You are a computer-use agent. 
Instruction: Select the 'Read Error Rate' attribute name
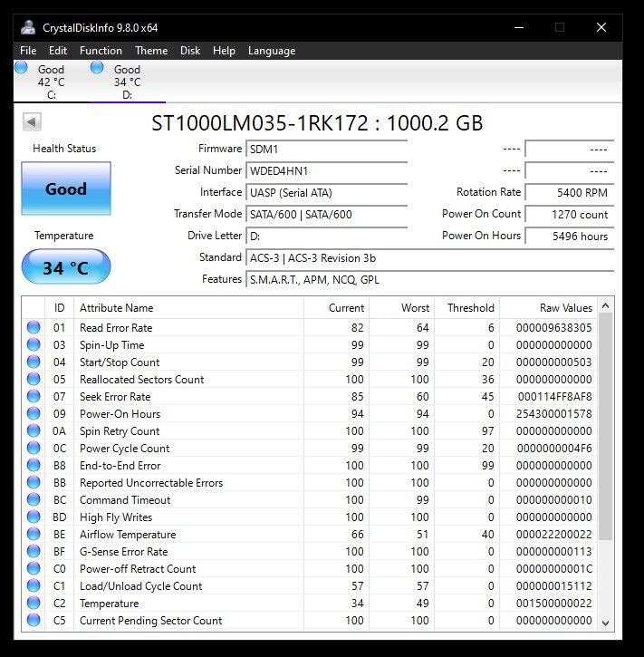[x=116, y=328]
